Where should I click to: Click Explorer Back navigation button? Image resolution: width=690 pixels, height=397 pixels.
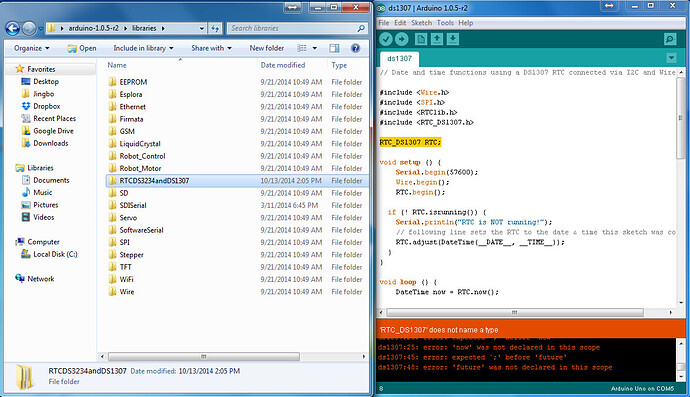(x=12, y=29)
